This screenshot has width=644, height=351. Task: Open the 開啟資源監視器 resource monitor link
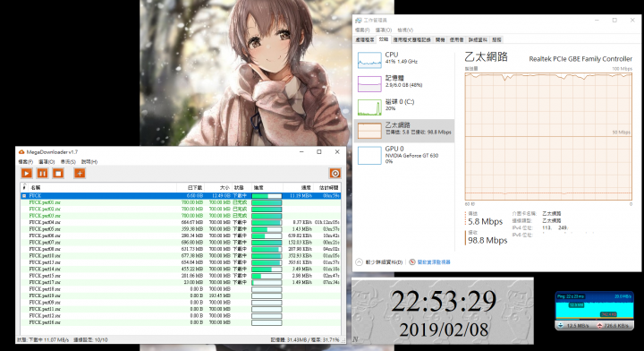pyautogui.click(x=434, y=261)
